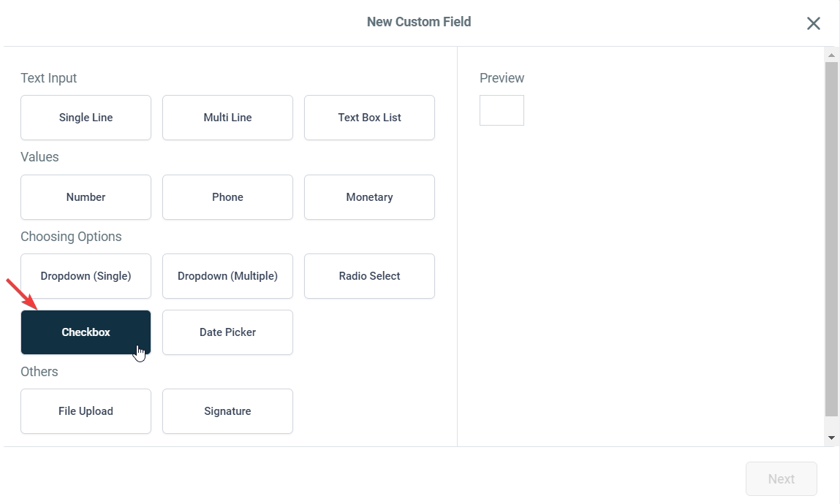Choose the Date Picker field type

pyautogui.click(x=227, y=332)
